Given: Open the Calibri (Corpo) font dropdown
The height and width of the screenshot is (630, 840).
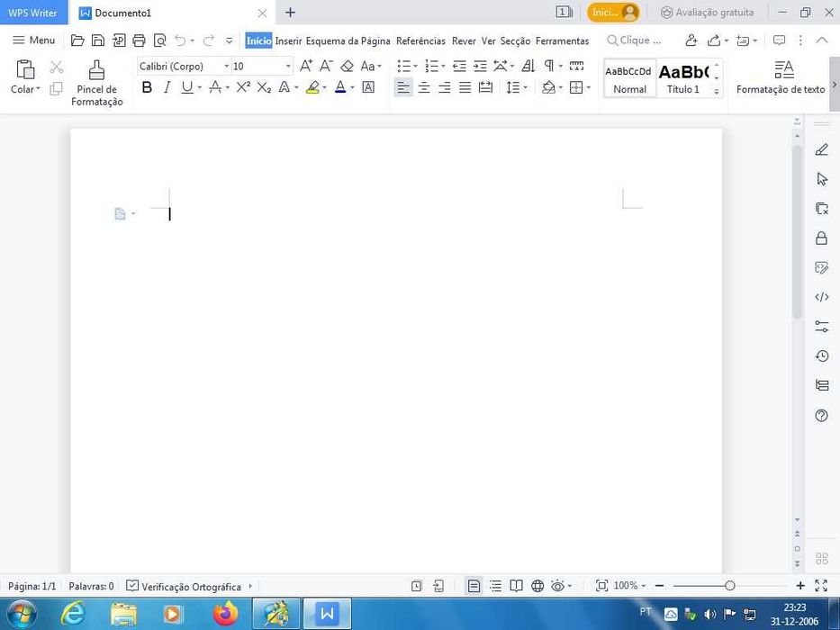Looking at the screenshot, I should (x=227, y=66).
